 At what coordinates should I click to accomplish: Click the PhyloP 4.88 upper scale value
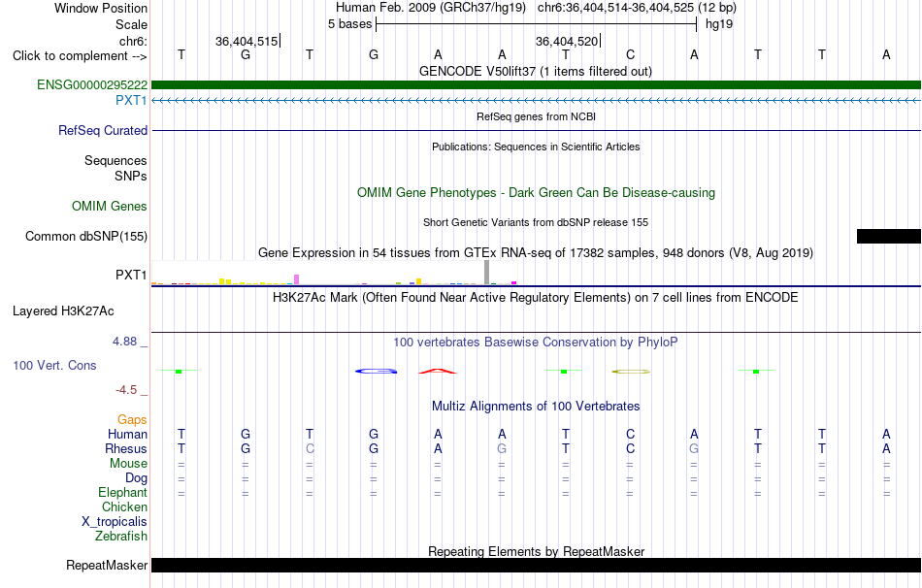124,341
